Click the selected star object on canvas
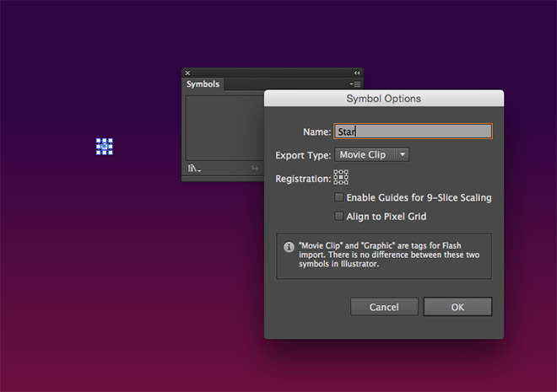Screen dimensions: 557x392 (105, 147)
